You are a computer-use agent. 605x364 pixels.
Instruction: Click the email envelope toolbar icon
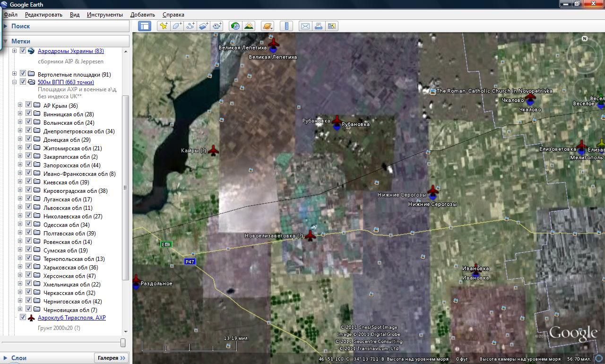coord(305,26)
